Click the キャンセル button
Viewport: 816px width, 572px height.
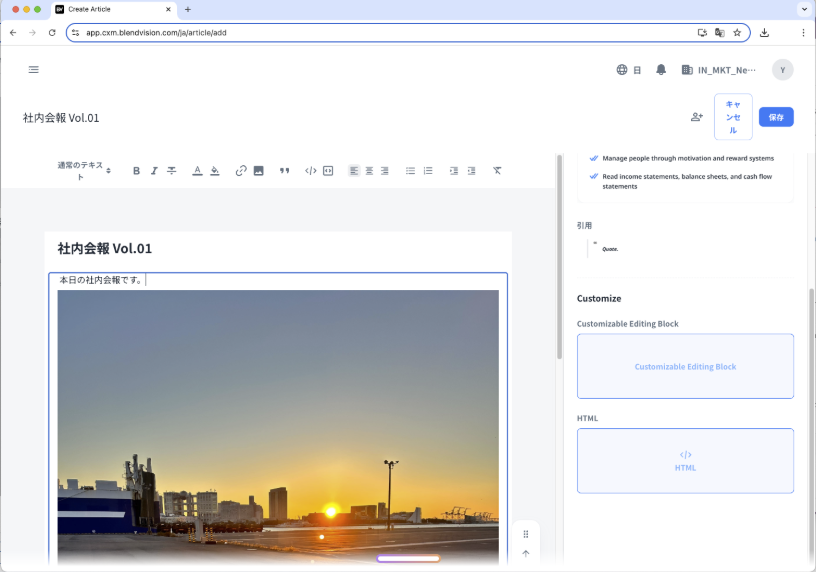pos(733,117)
